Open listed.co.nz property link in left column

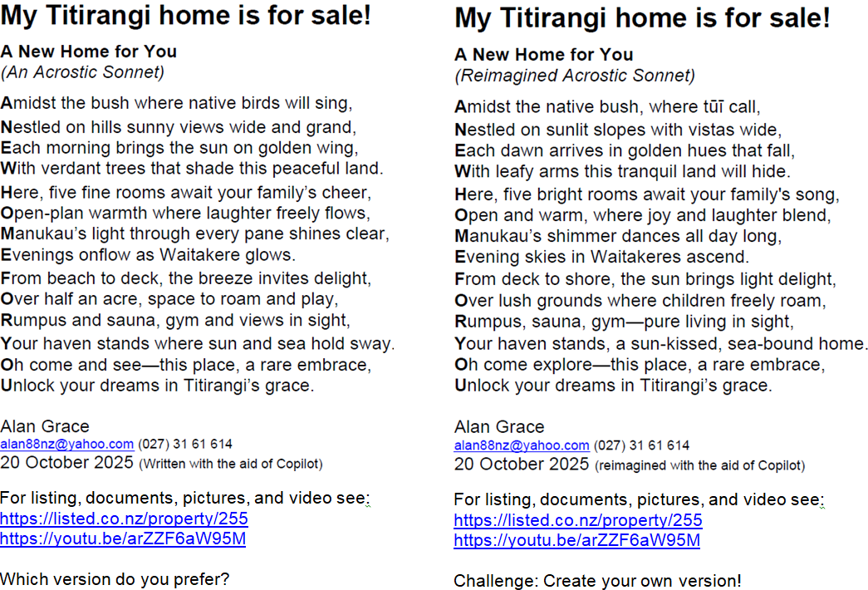pos(124,519)
